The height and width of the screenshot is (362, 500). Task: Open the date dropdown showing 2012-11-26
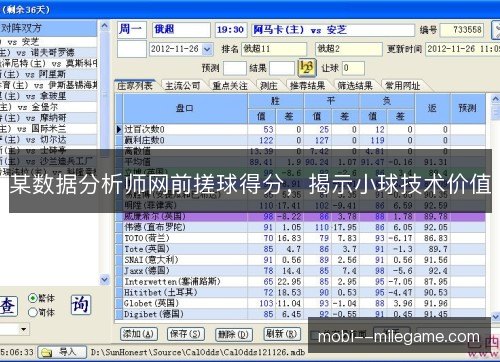(x=207, y=49)
